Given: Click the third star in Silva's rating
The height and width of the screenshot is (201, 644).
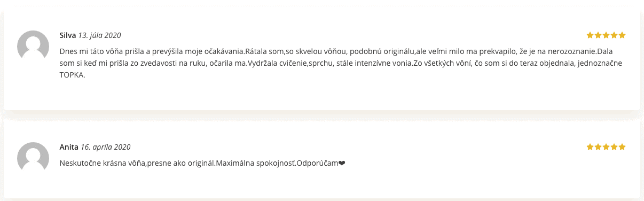Looking at the screenshot, I should [606, 35].
